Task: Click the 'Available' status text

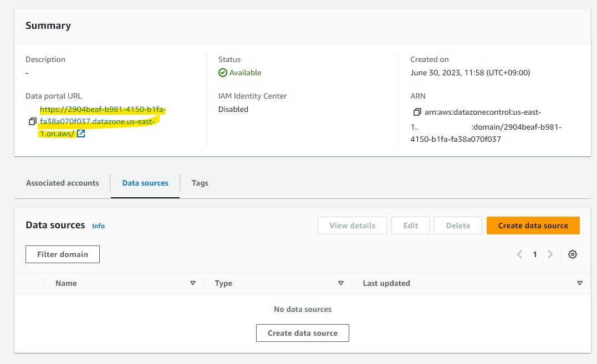Action: pos(245,73)
